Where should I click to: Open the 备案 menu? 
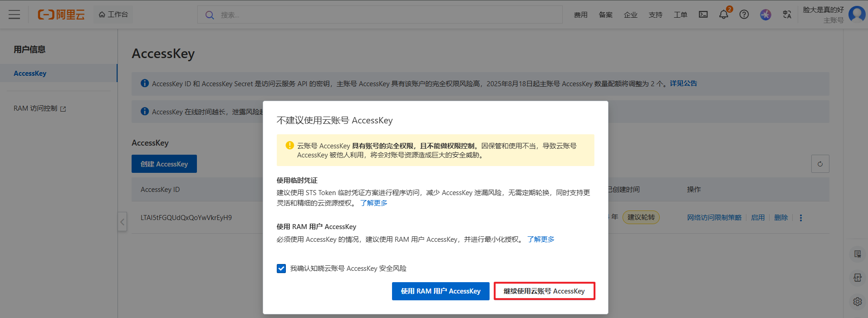pyautogui.click(x=605, y=15)
